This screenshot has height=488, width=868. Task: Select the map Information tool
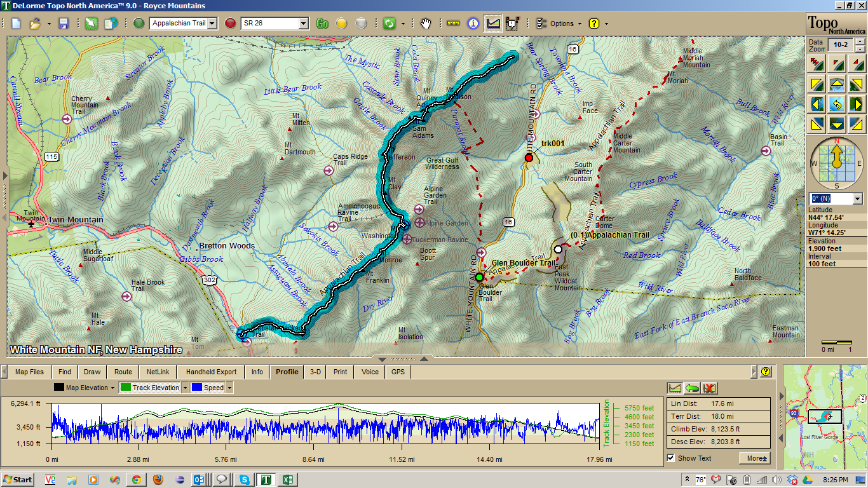pyautogui.click(x=473, y=23)
